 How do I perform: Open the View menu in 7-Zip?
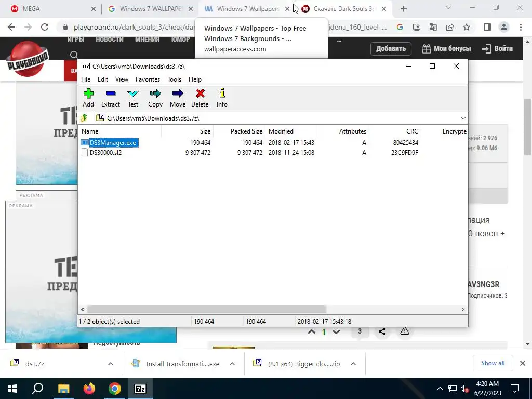click(x=122, y=79)
